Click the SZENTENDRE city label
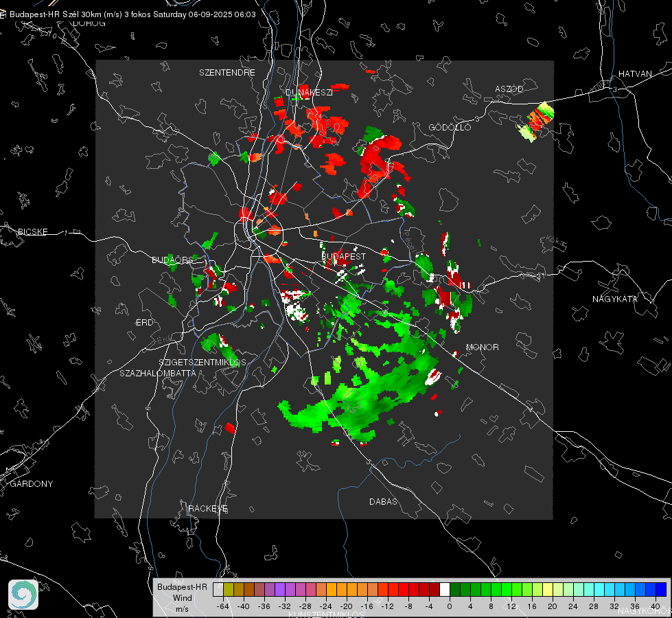 [x=227, y=73]
